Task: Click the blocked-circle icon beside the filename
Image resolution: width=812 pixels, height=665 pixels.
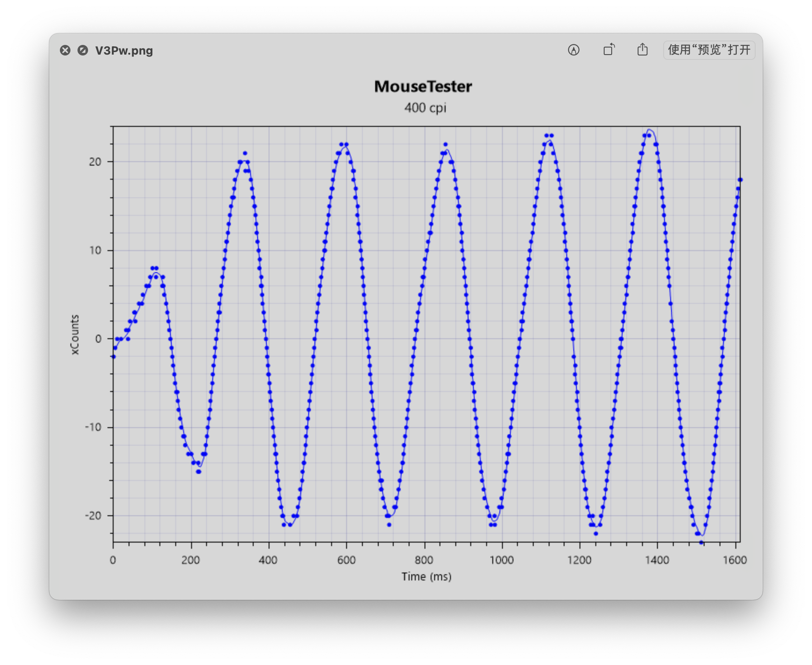Action: point(83,50)
